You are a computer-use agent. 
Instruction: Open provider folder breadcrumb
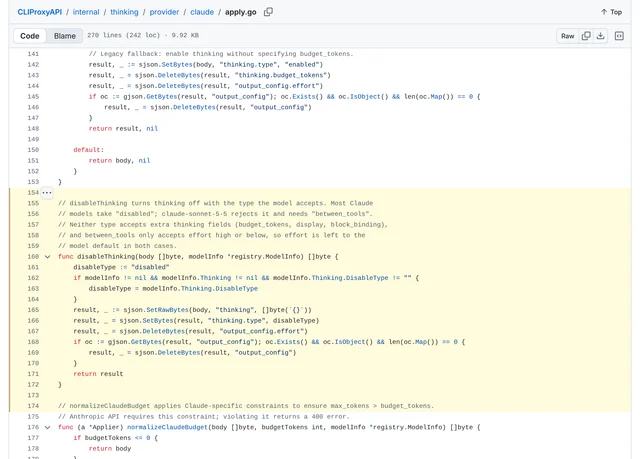[x=164, y=12]
